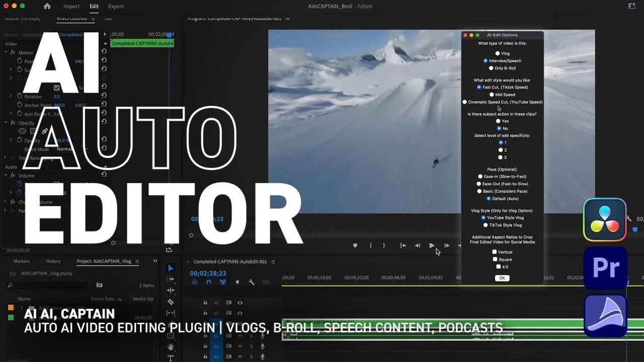Create an ellipse mask under Opacity
This screenshot has width=644, height=362.
(x=22, y=131)
